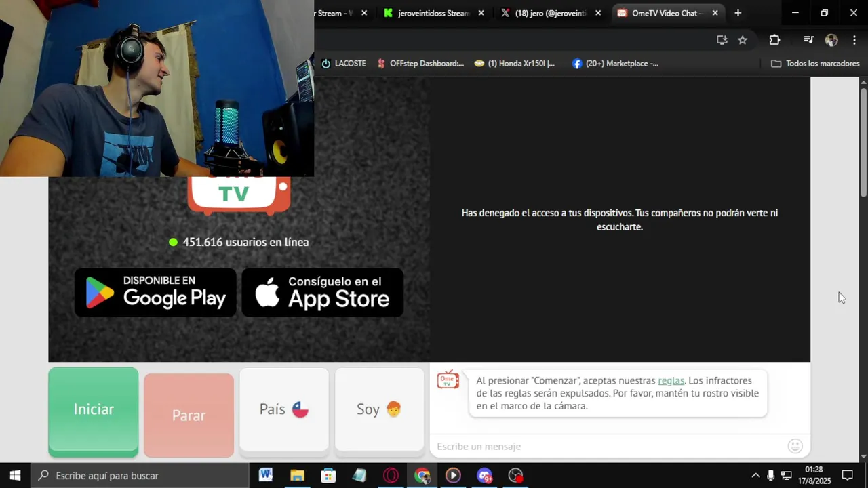Open the Facebook Marketplace bookmark
The image size is (868, 488).
[616, 64]
